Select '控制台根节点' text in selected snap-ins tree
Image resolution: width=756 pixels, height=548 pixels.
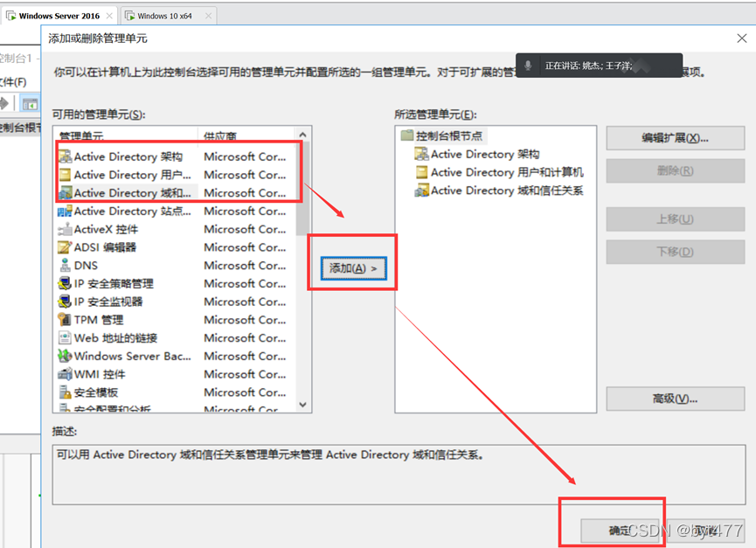[449, 136]
